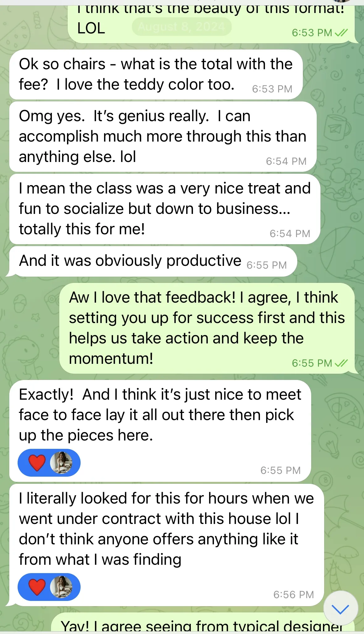Tap the August 8, 2024 date badge
This screenshot has width=364, height=634.
point(182,27)
